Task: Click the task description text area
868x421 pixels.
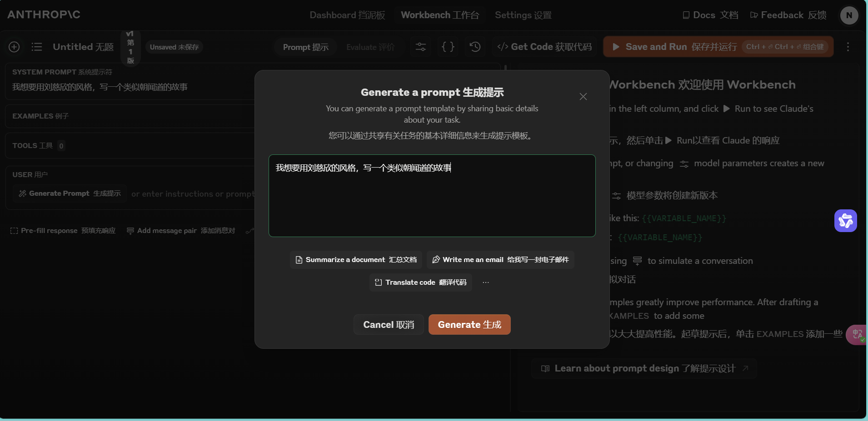Action: pos(432,196)
